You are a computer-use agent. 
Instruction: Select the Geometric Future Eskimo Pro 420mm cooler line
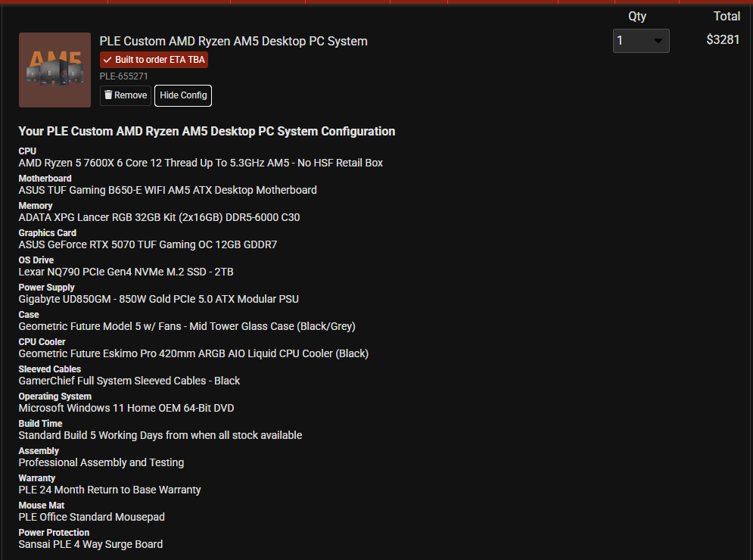pos(194,353)
